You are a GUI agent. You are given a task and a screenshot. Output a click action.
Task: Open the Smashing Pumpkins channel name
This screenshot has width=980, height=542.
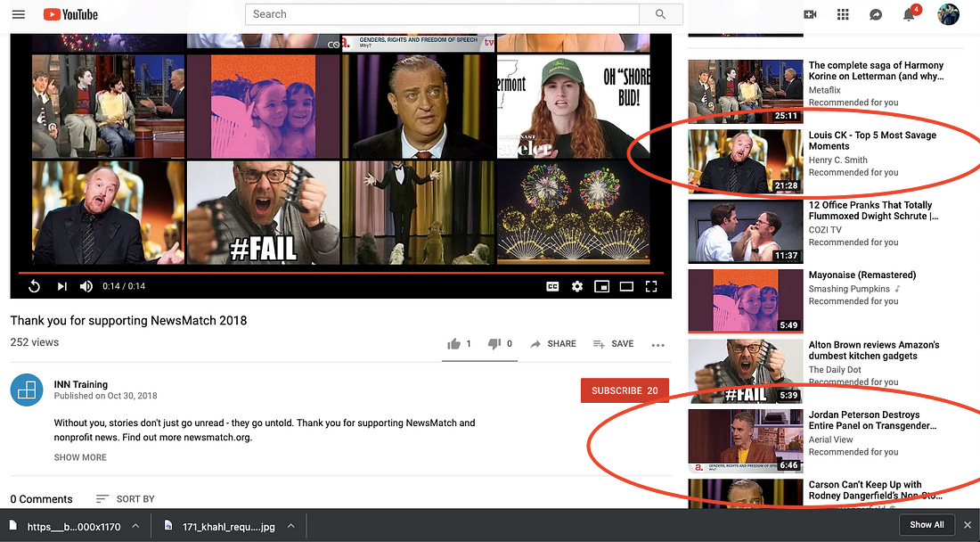849,289
